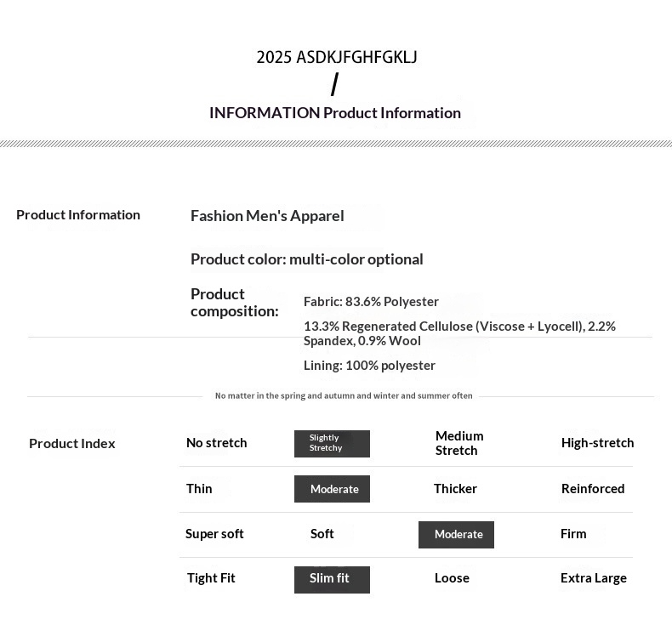Pick the Extra Large option
Screen dimensions: 672x625
click(593, 578)
